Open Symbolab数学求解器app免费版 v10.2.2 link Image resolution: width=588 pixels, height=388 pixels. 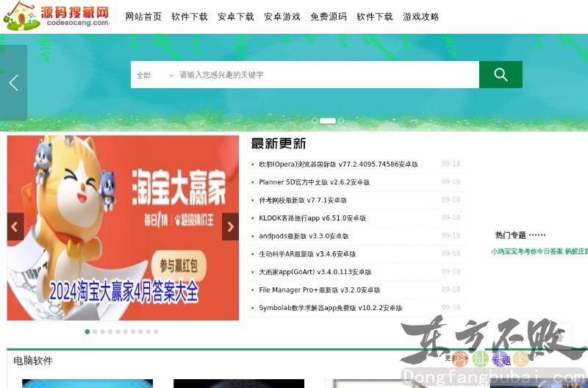click(x=330, y=308)
